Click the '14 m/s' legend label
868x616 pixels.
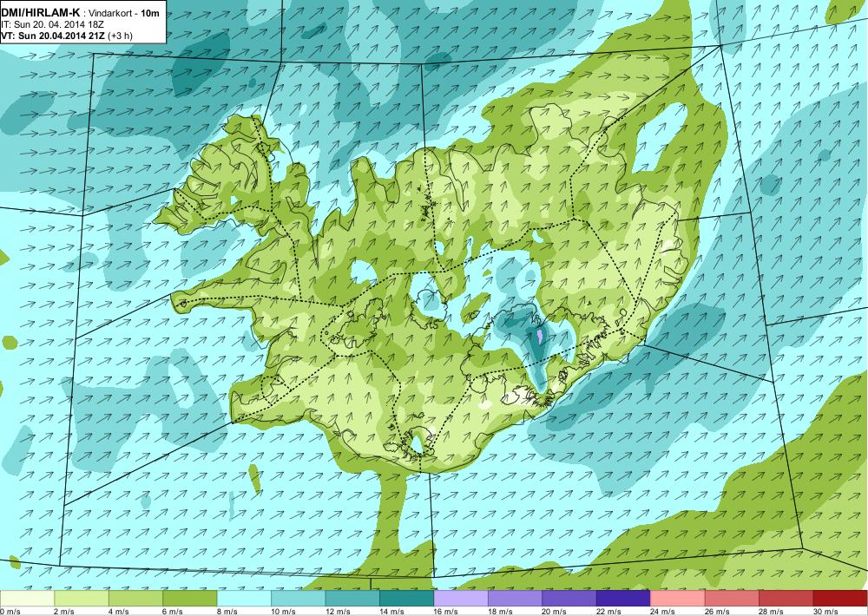(391, 612)
